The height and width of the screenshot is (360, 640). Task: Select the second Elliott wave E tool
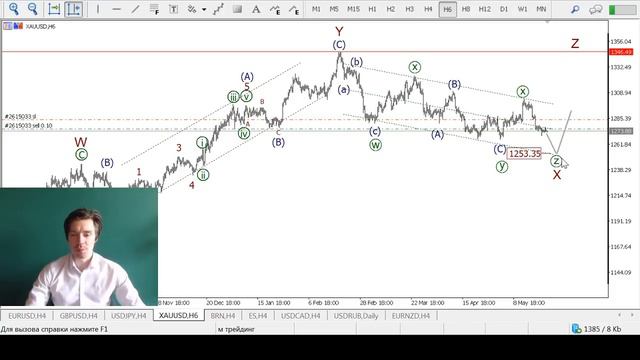(x=294, y=9)
